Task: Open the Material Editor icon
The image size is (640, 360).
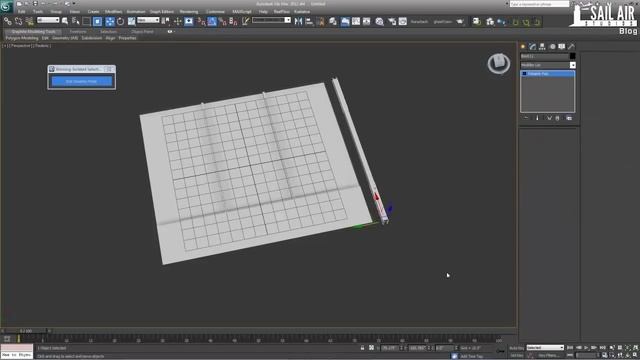Action: [x=379, y=21]
